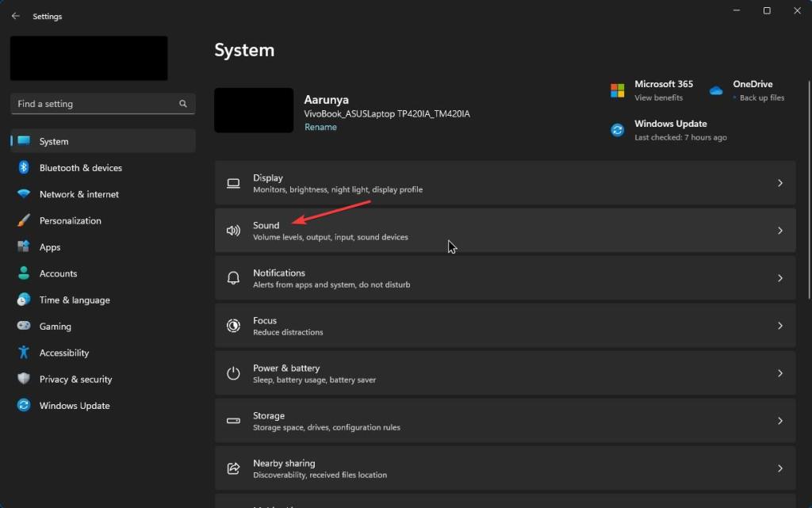Click the OneDrive cloud icon
Screen dimensions: 812x508
[x=716, y=90]
